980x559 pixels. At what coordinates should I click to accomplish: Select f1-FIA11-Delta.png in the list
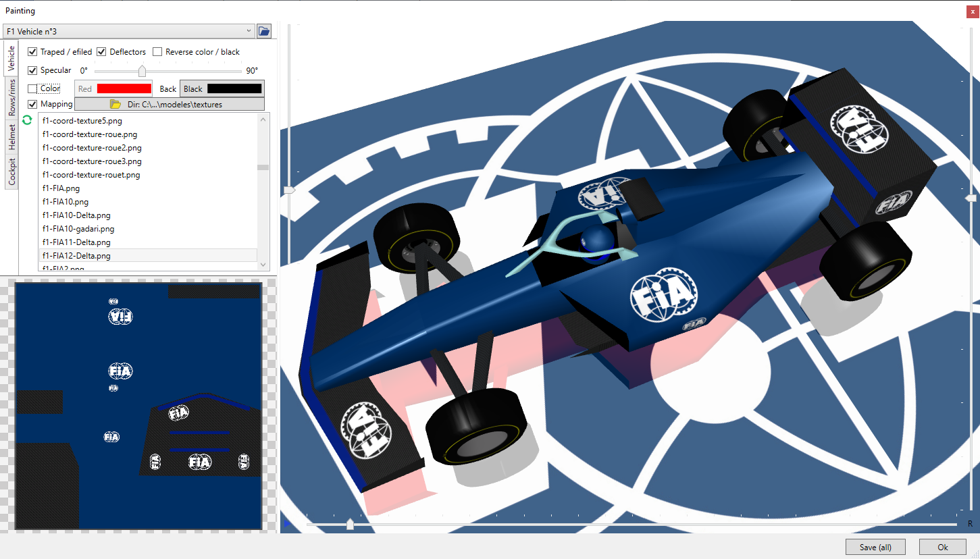pos(148,242)
